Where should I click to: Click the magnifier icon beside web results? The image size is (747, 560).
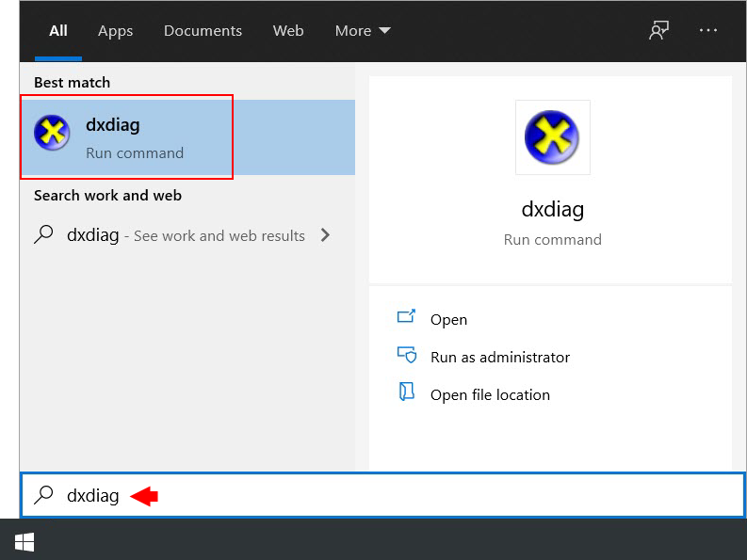(43, 235)
